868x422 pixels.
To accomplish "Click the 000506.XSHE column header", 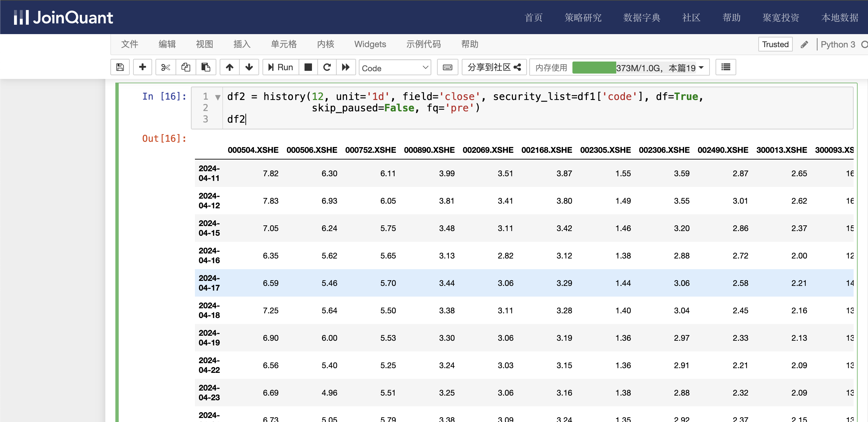I will [312, 150].
